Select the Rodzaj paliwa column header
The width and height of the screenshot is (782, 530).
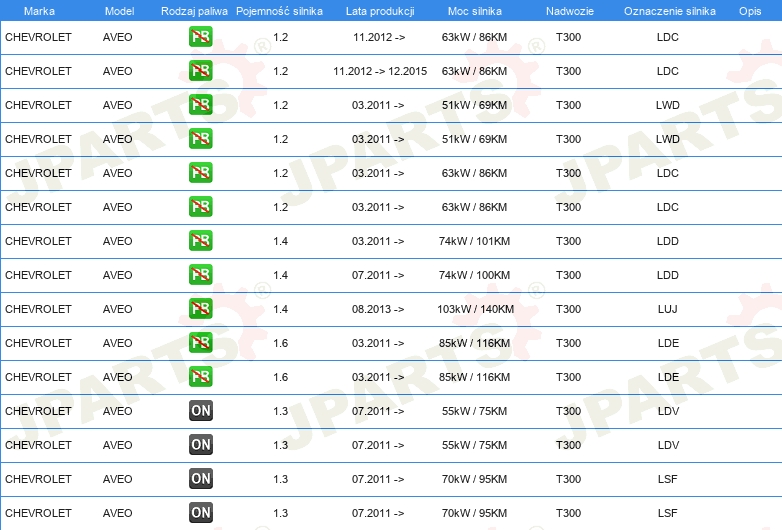tap(195, 10)
